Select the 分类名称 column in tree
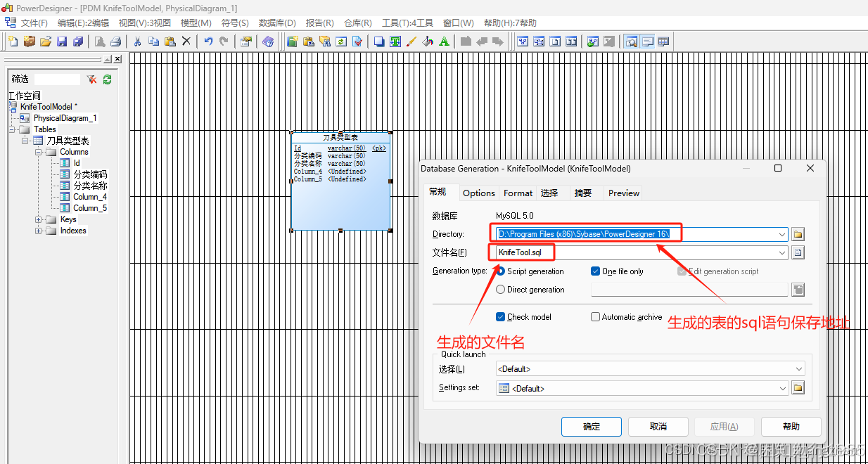The width and height of the screenshot is (868, 464). [x=90, y=186]
